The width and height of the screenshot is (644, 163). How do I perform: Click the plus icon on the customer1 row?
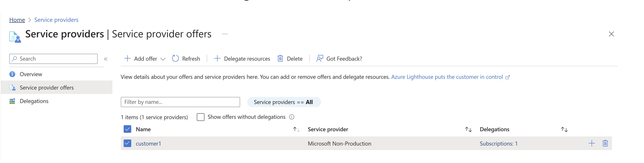point(591,143)
